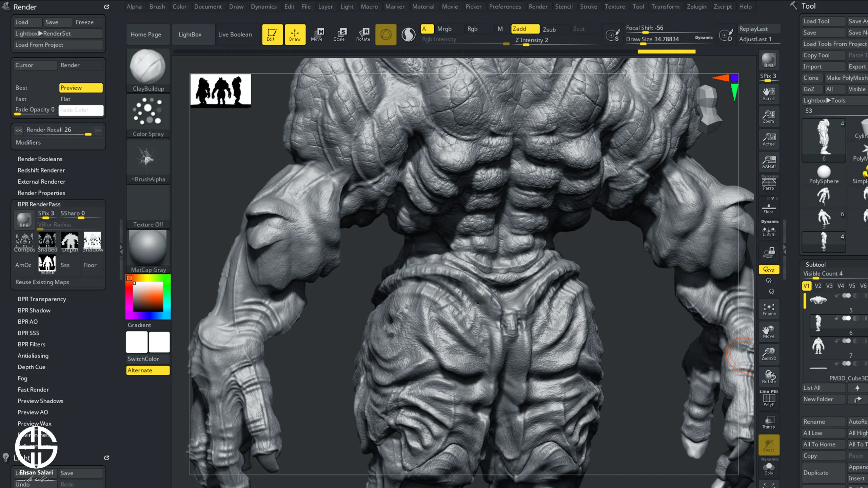The image size is (868, 488).
Task: Expand the BPR Shadow section
Action: 34,310
